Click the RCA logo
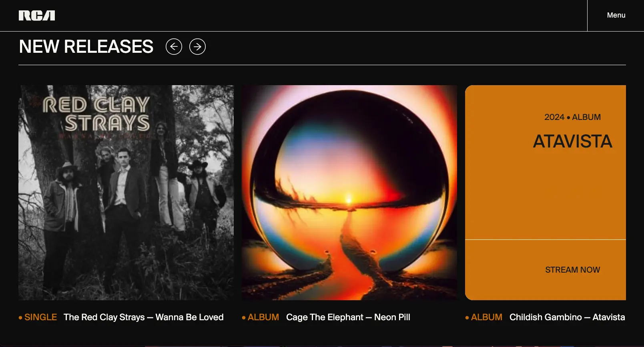The image size is (644, 347). click(x=37, y=16)
